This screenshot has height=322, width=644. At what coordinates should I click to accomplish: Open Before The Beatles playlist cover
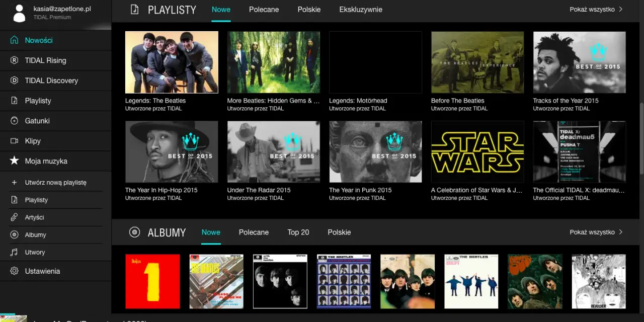(477, 62)
